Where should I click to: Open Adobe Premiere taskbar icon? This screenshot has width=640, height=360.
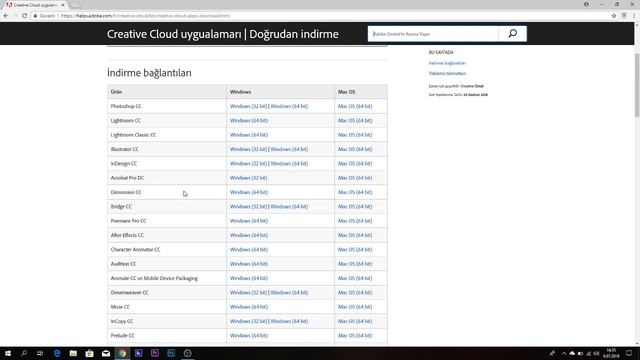click(155, 353)
